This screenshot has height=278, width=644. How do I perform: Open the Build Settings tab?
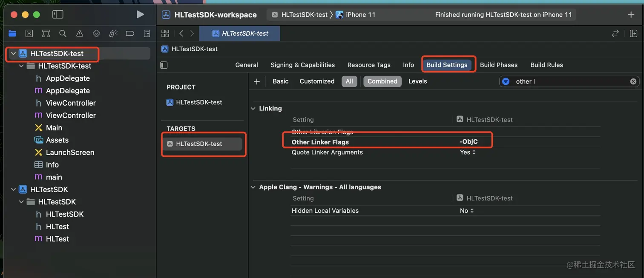point(447,65)
